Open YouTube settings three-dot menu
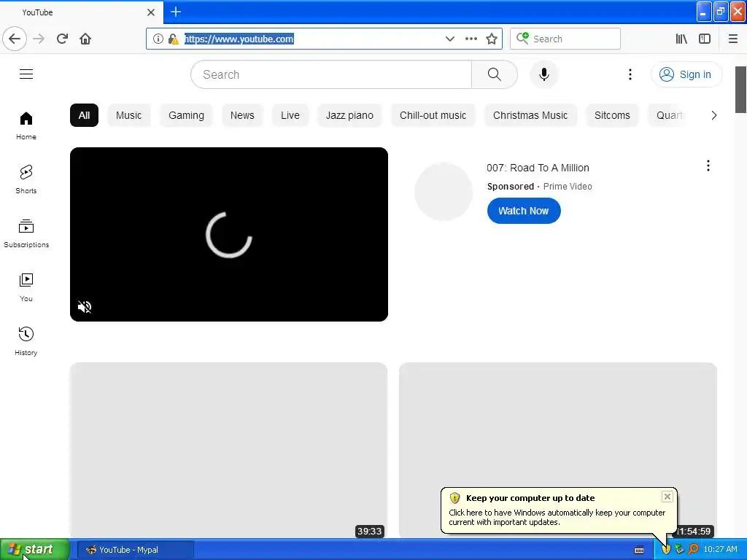 point(630,74)
